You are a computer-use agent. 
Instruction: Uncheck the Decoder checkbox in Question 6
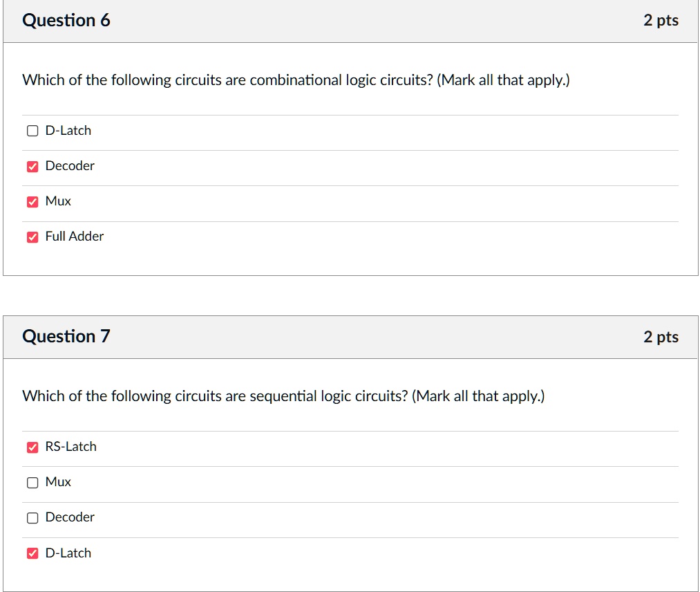[32, 166]
